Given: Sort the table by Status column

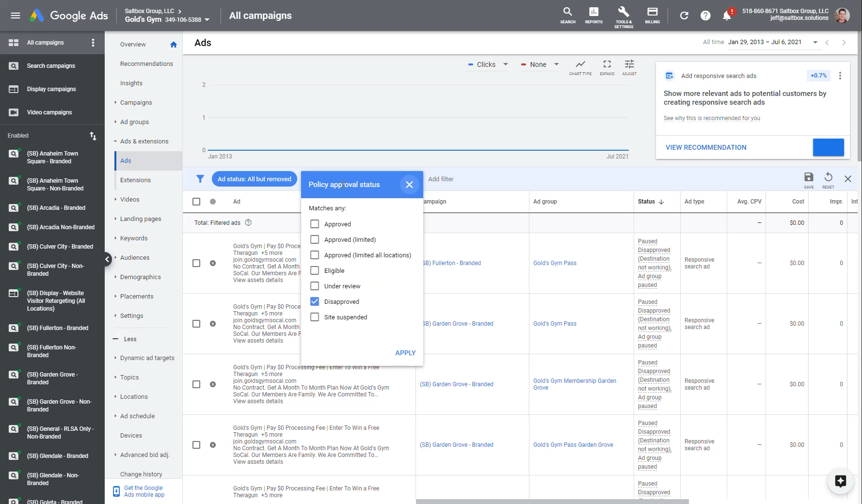Looking at the screenshot, I should 651,202.
